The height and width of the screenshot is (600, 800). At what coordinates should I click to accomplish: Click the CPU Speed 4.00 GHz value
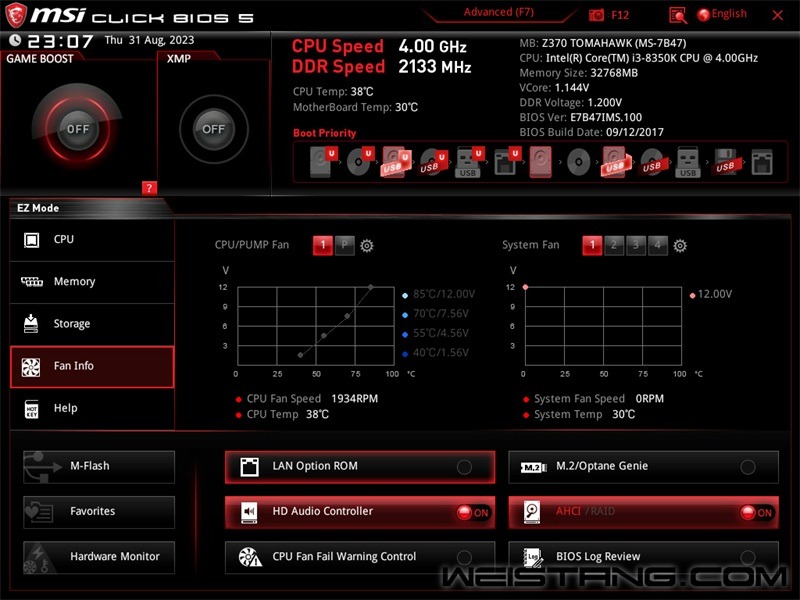coord(432,46)
